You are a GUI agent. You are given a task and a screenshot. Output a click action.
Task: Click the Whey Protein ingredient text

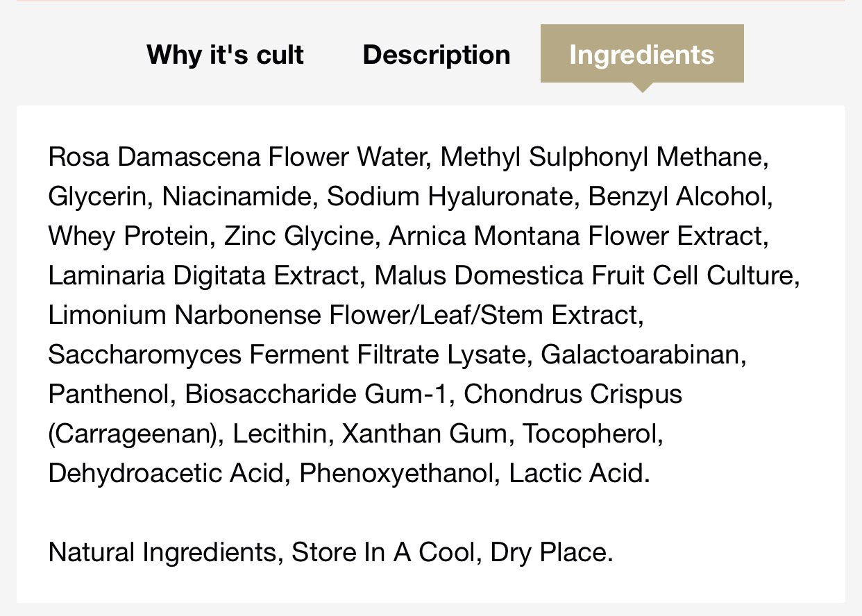(x=128, y=237)
